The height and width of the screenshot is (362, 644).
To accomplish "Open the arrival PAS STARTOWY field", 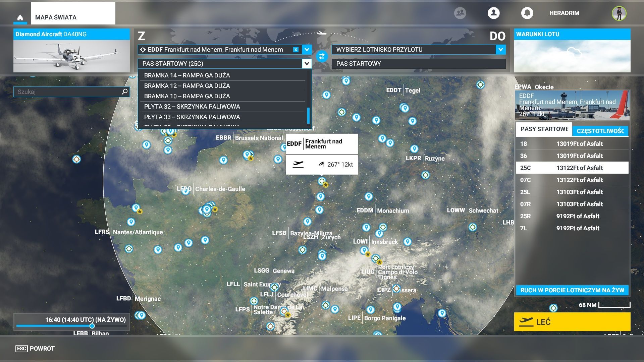I will [419, 64].
